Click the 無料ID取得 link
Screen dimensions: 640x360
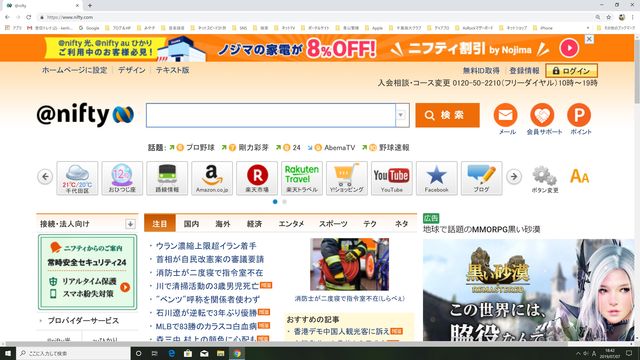[481, 71]
